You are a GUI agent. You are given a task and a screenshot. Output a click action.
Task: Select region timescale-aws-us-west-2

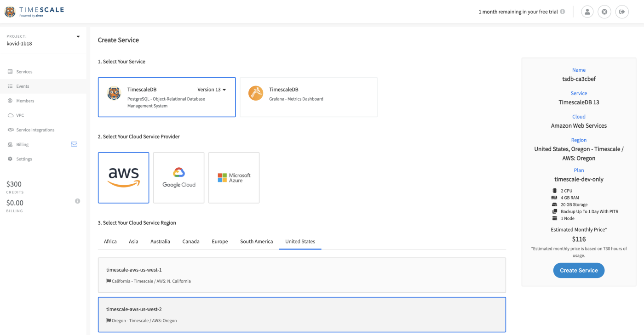302,315
